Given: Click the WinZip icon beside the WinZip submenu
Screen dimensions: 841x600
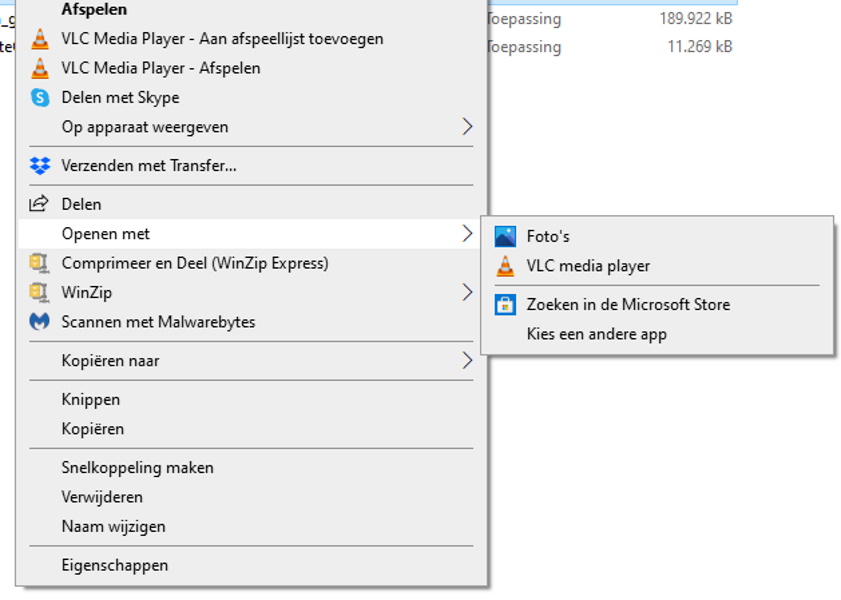Looking at the screenshot, I should tap(39, 293).
